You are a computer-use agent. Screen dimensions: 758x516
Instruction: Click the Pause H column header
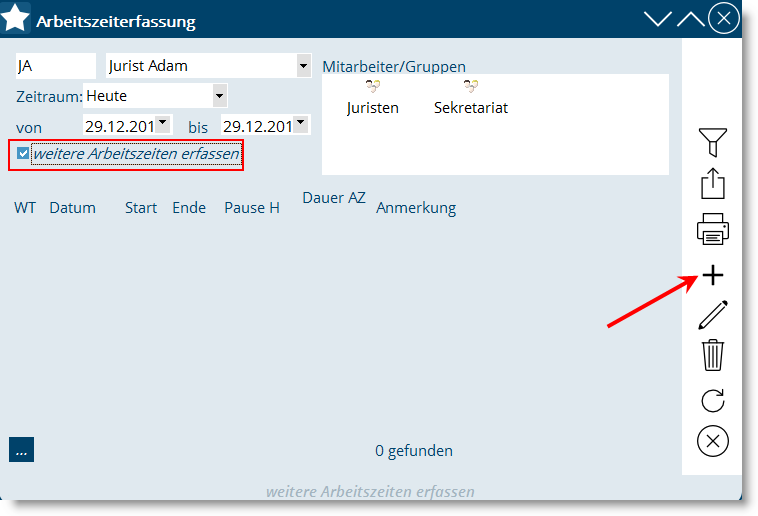(x=252, y=207)
